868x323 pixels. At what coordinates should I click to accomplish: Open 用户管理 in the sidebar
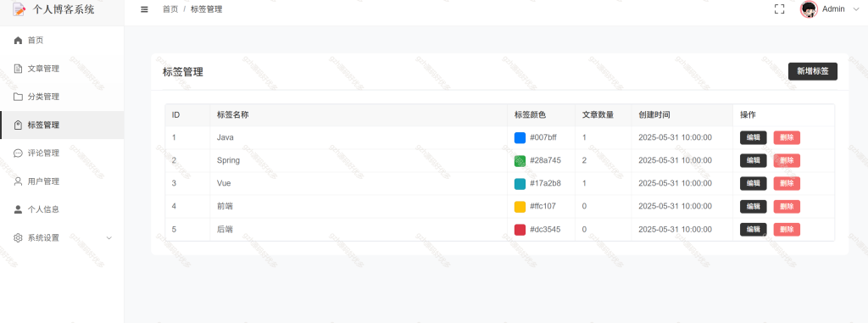click(62, 181)
